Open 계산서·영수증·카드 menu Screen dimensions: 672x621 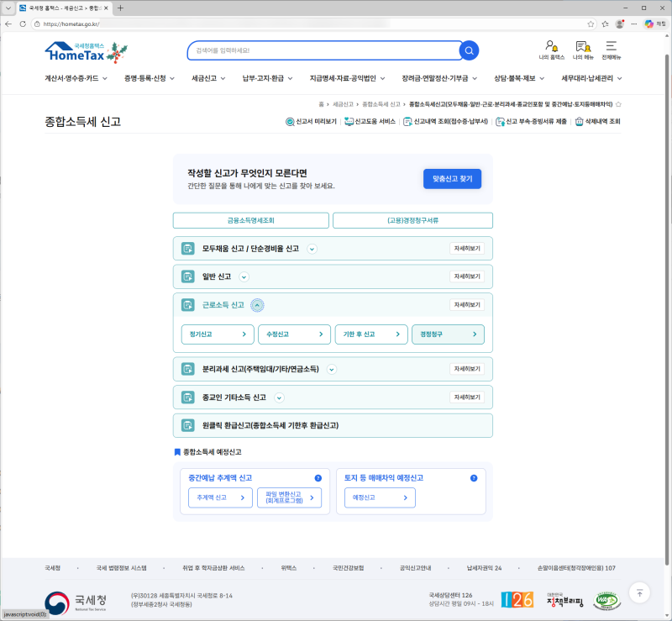[x=76, y=78]
